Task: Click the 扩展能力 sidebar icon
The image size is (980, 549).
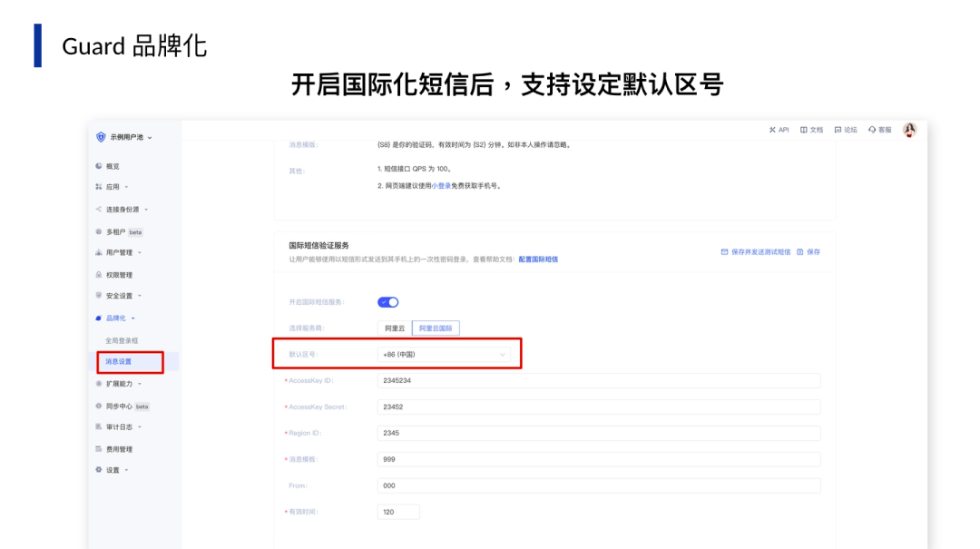Action: point(98,384)
